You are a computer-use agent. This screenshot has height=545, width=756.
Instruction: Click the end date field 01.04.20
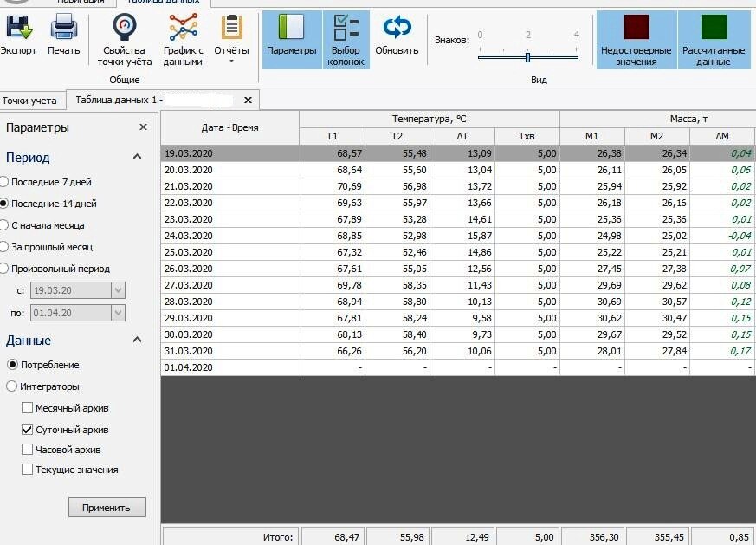(x=71, y=313)
